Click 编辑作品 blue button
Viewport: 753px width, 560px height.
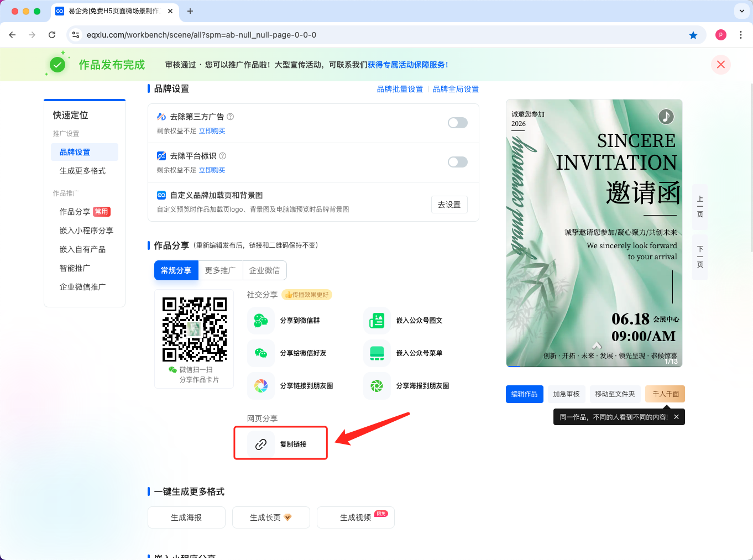click(524, 394)
